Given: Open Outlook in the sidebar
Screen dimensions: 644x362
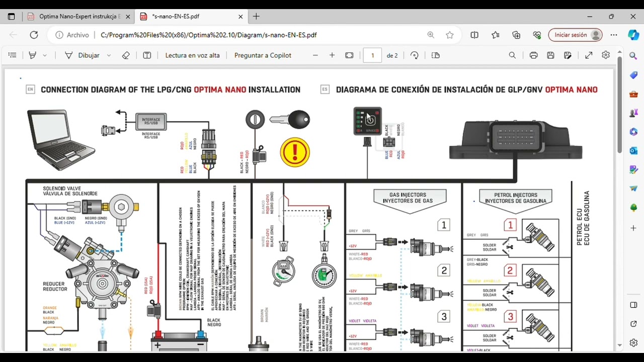Looking at the screenshot, I should click(633, 150).
